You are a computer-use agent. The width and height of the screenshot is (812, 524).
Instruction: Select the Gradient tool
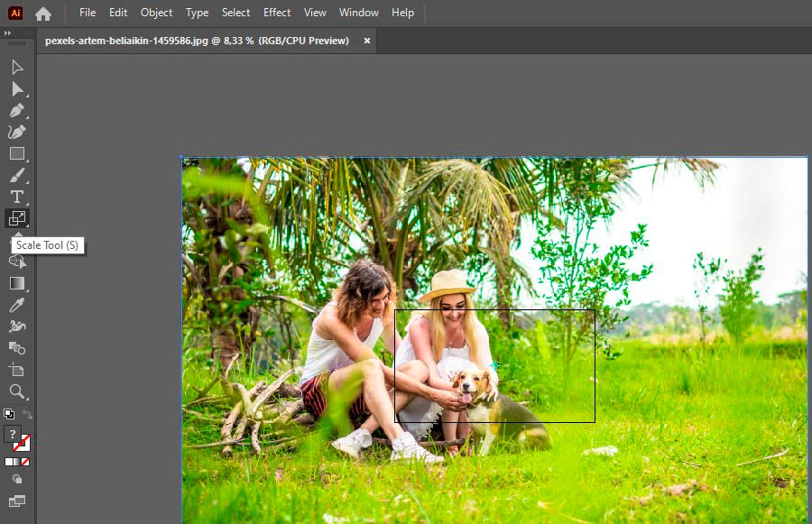coord(17,283)
